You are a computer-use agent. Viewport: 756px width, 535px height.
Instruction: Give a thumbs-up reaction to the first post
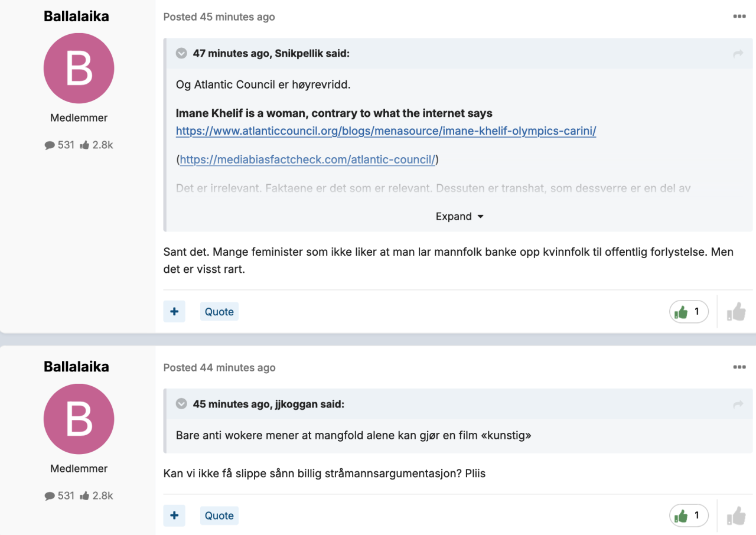736,311
